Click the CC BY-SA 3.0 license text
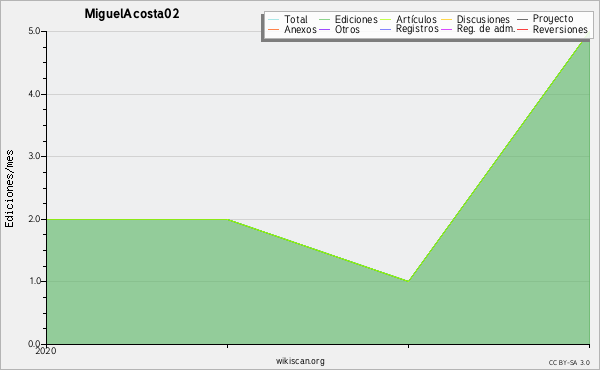 pyautogui.click(x=569, y=363)
